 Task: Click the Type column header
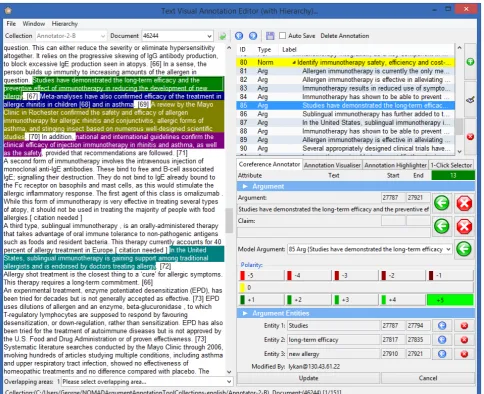(x=264, y=49)
